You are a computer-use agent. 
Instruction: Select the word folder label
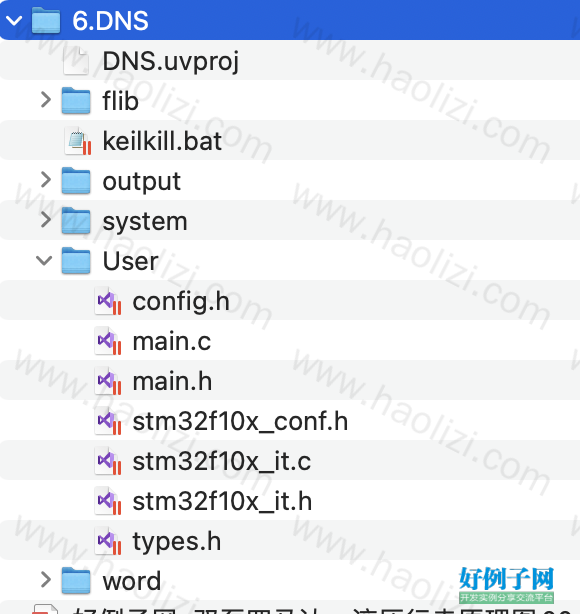132,581
